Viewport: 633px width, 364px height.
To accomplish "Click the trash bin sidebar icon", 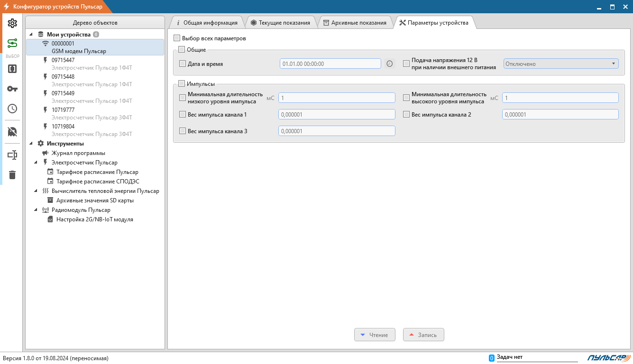I will pos(12,175).
